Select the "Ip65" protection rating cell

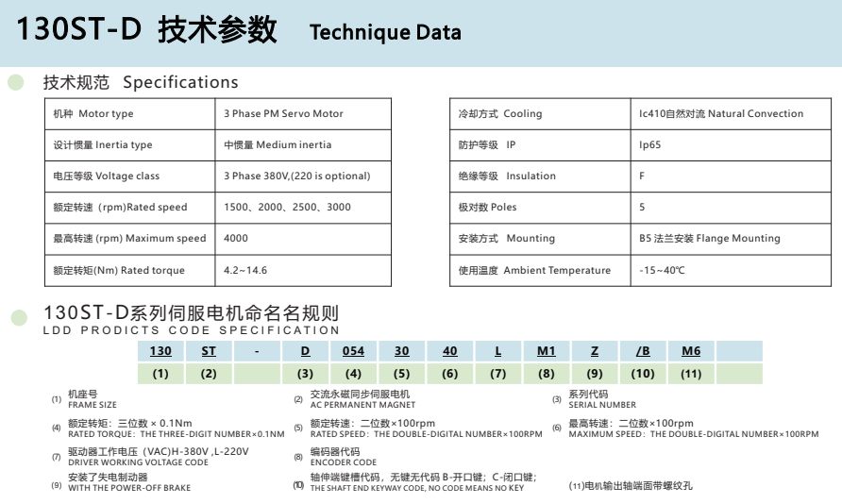pyautogui.click(x=650, y=144)
